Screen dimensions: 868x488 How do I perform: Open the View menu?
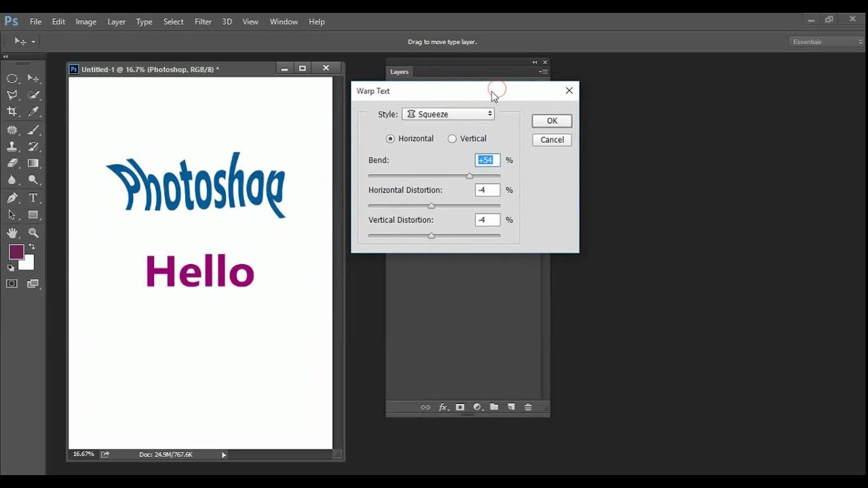[250, 22]
